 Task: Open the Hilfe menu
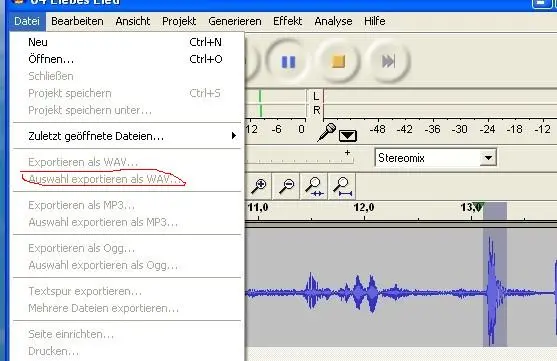point(375,21)
